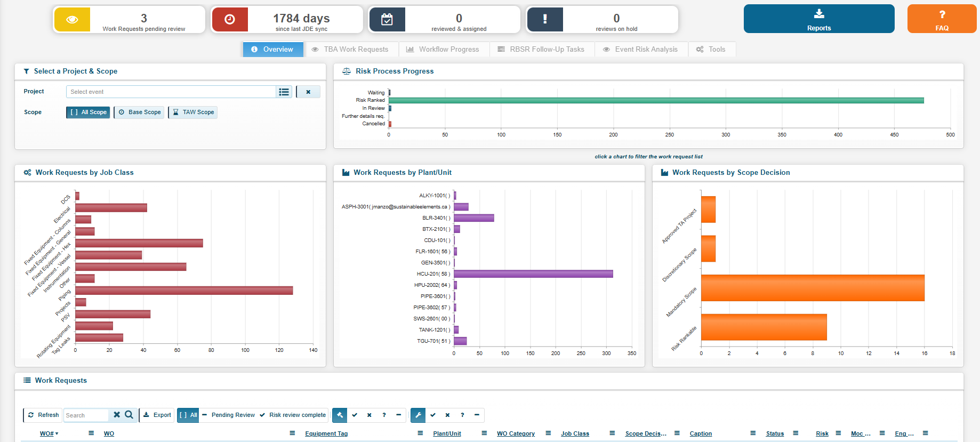Click the minus at the end of the gavel group
Image resolution: width=980 pixels, height=442 pixels.
(398, 415)
